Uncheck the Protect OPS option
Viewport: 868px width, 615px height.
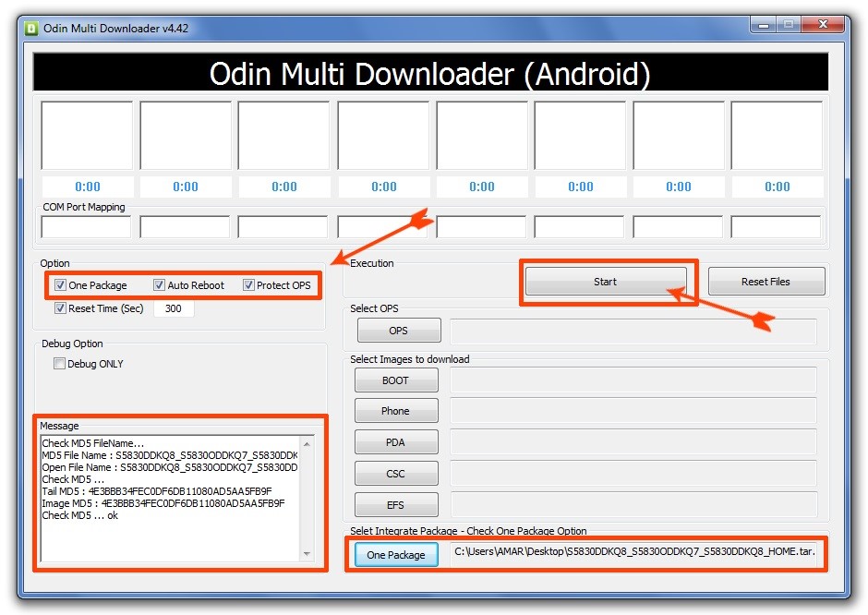249,285
